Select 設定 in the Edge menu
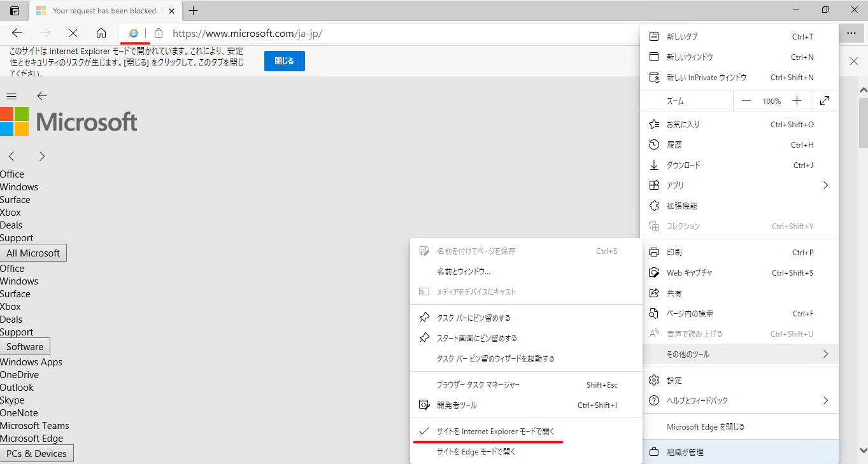 click(674, 380)
